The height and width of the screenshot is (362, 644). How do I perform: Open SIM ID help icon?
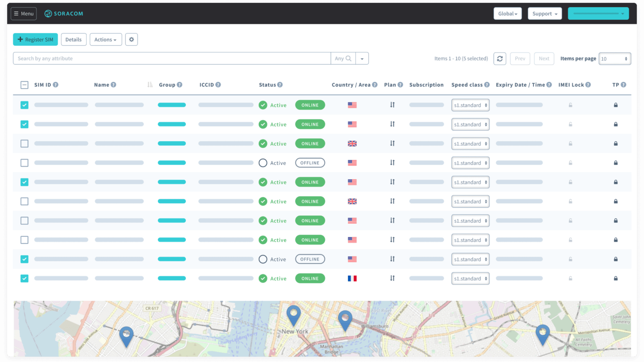(x=56, y=85)
